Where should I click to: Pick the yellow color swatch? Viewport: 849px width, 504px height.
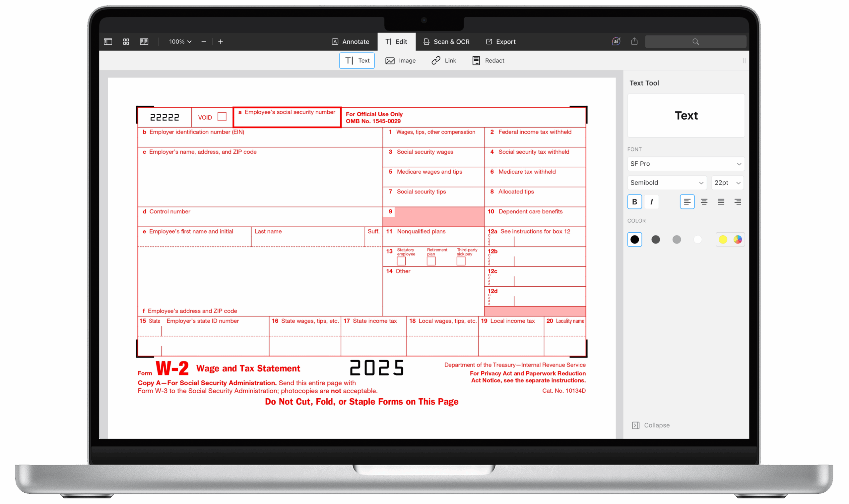(x=723, y=240)
